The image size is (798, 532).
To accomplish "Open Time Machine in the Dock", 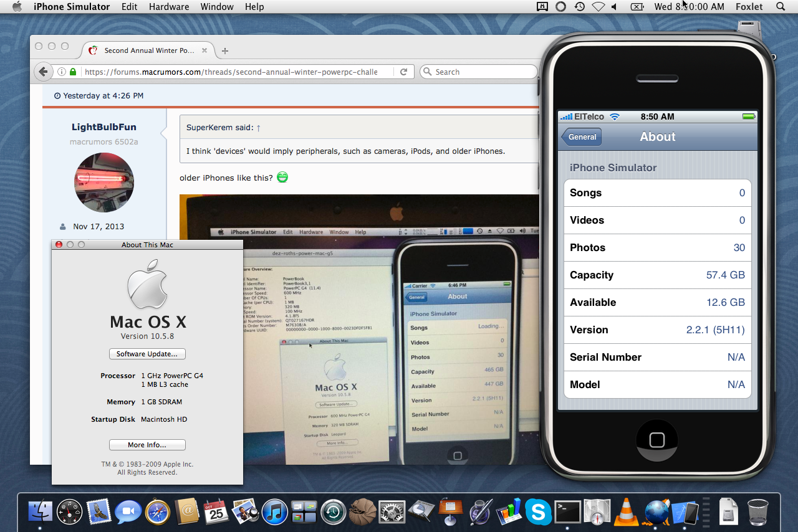I will coord(334,512).
